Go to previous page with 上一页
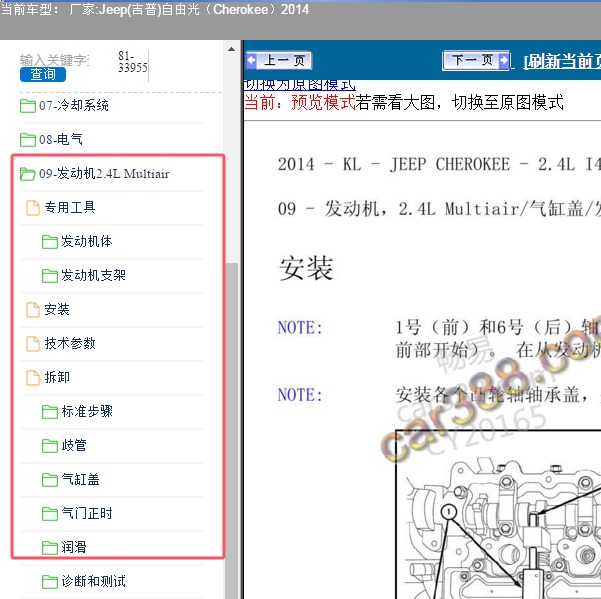Screen dimensions: 601x599 point(279,60)
